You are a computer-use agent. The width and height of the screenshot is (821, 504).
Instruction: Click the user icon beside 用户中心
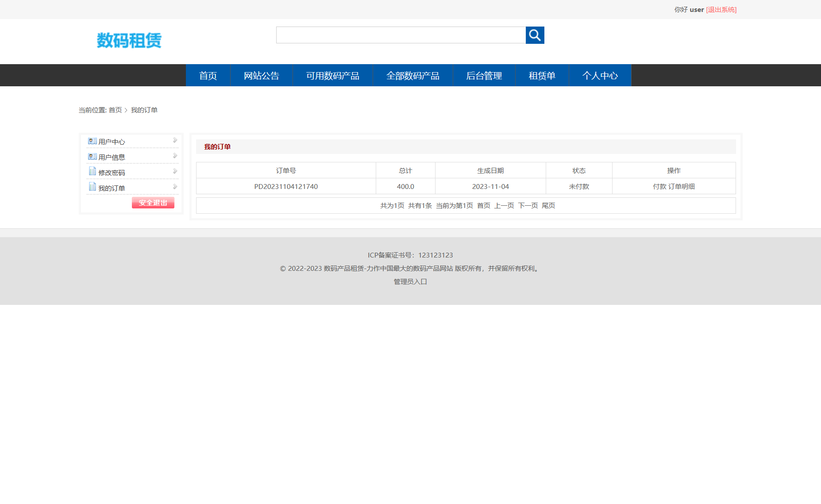point(92,141)
